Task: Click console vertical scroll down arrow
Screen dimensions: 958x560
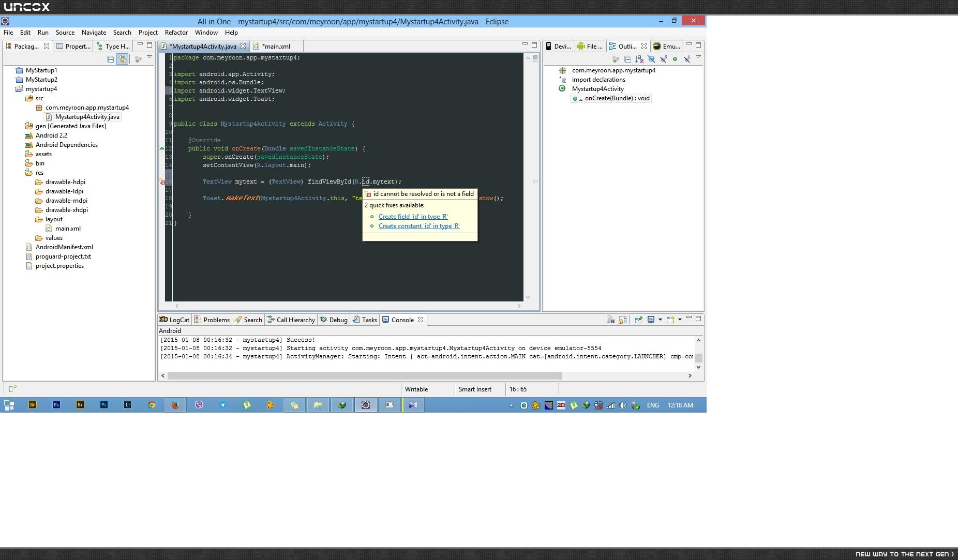Action: click(x=698, y=367)
